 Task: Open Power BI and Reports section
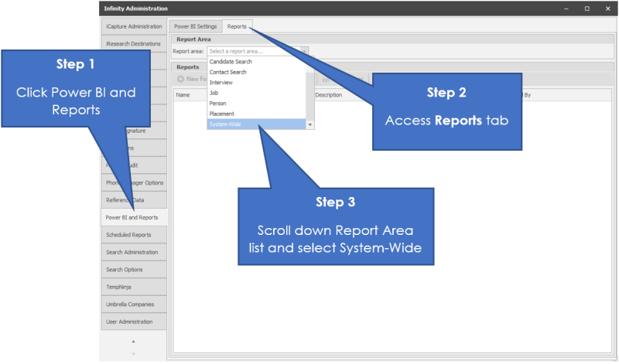click(133, 218)
